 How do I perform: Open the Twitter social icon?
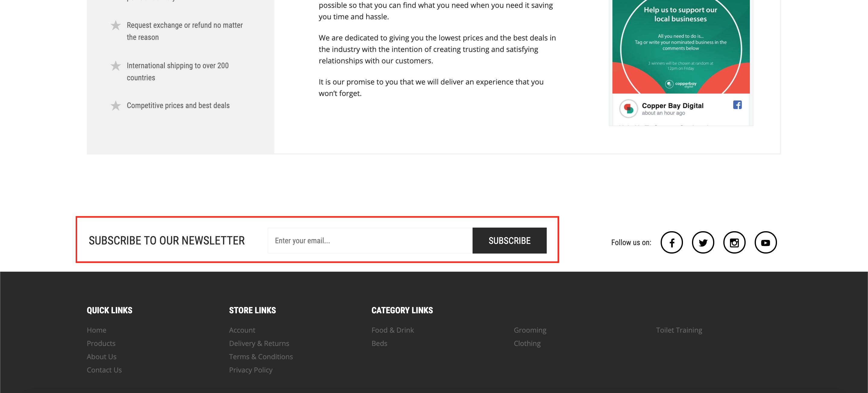(x=703, y=242)
